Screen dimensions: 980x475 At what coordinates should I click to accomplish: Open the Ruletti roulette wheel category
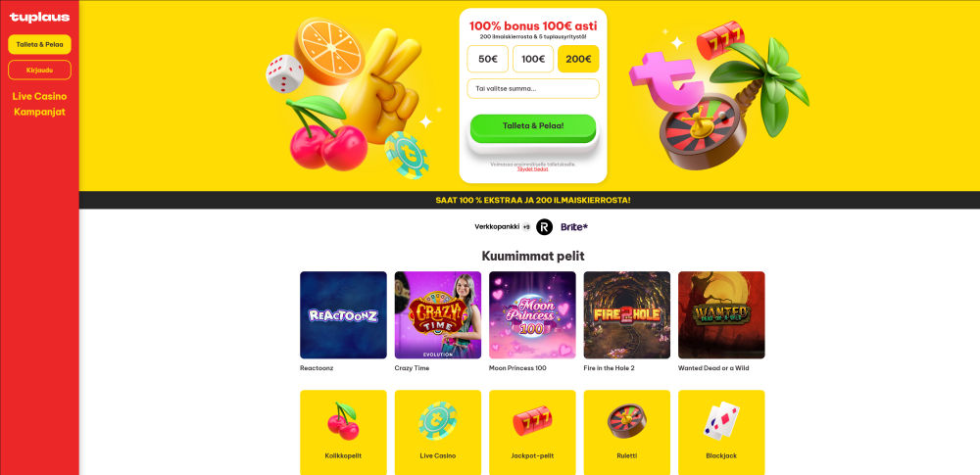(627, 433)
